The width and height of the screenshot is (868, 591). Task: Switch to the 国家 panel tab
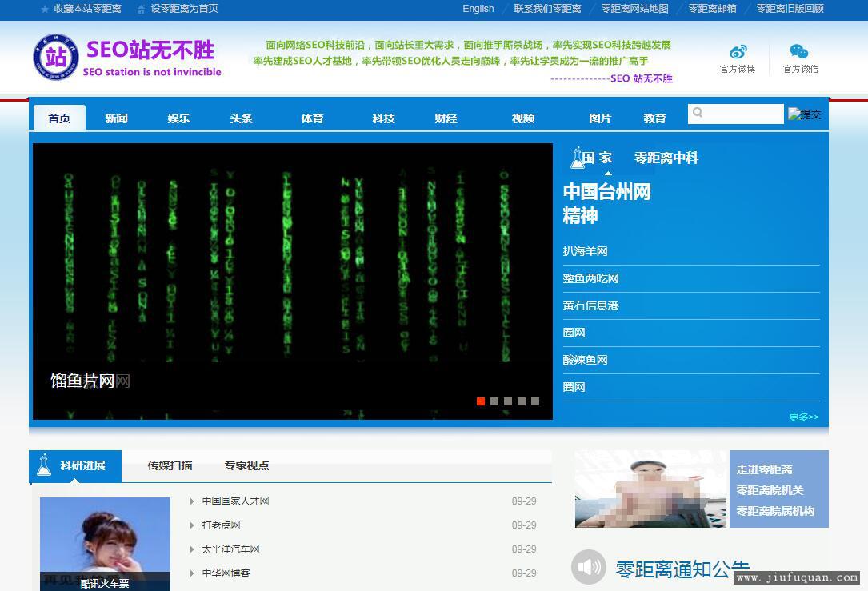click(596, 158)
